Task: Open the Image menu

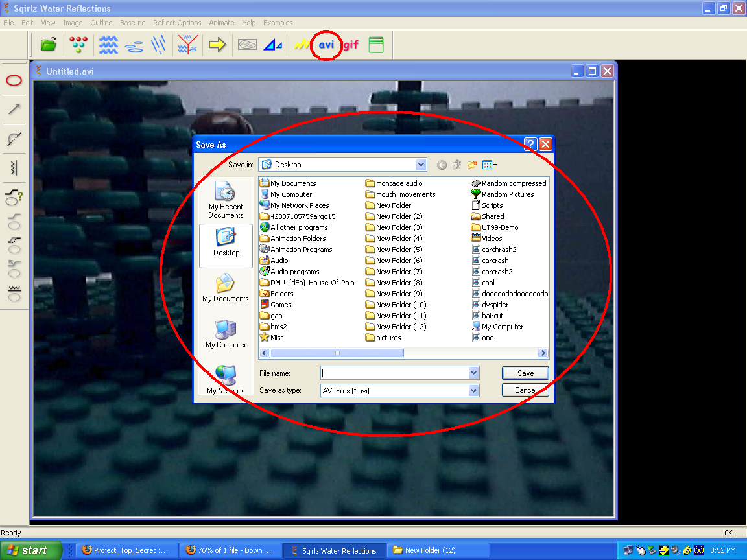Action: point(73,23)
